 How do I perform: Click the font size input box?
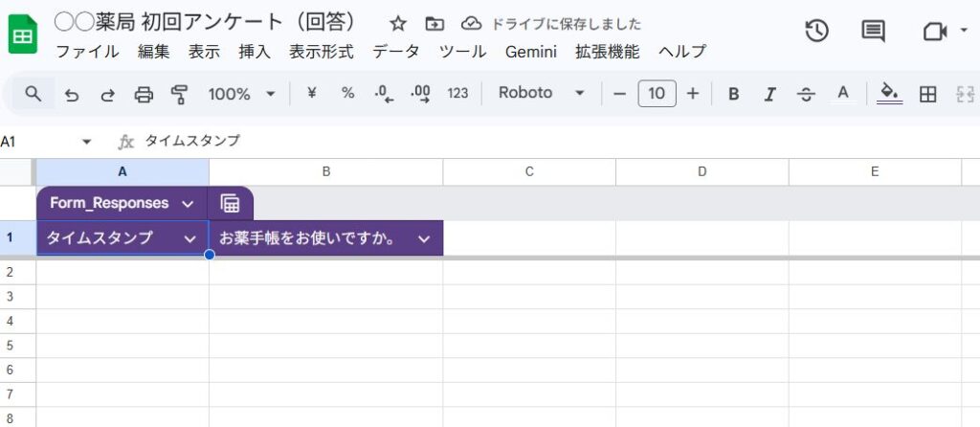[x=657, y=93]
